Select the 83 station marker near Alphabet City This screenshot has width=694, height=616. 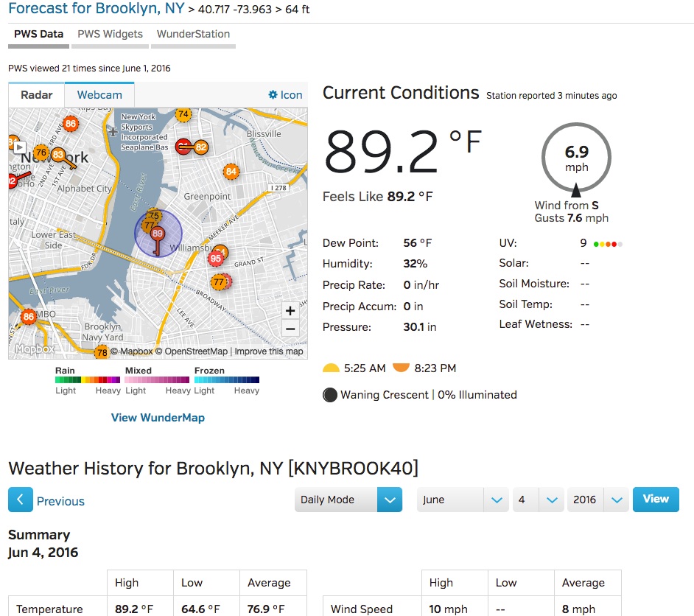58,155
